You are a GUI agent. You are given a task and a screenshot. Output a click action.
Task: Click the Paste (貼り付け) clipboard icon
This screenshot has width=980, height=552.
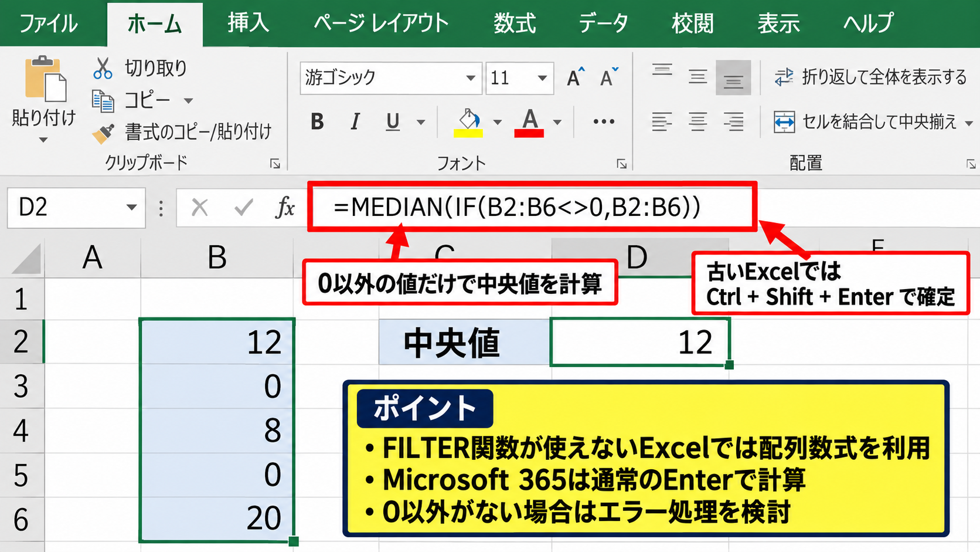45,79
